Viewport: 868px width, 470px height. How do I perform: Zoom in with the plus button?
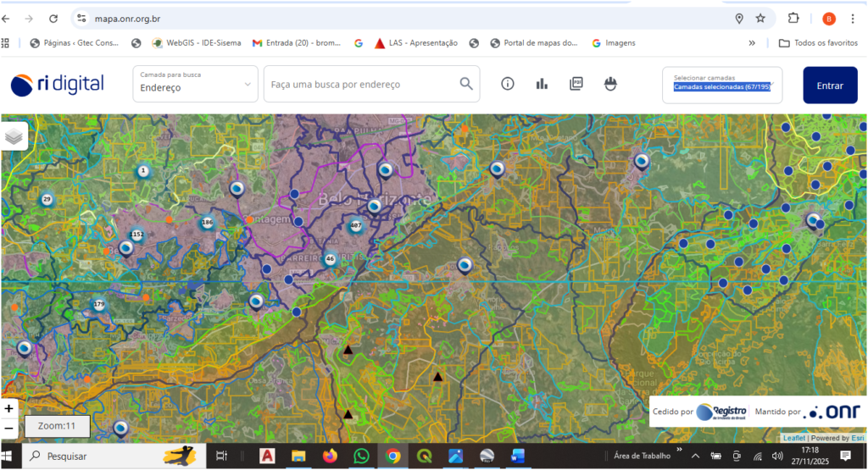point(8,408)
